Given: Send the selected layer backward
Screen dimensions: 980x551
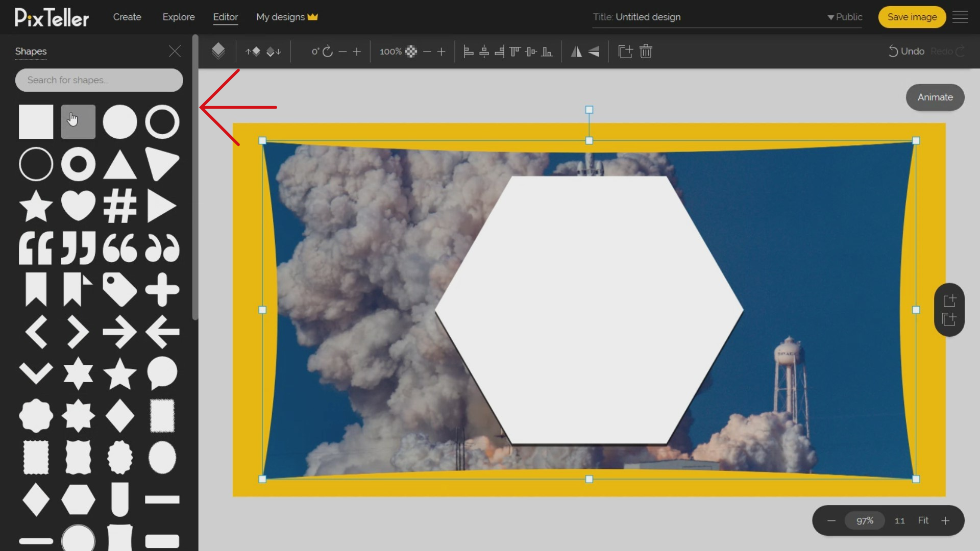Looking at the screenshot, I should tap(274, 52).
